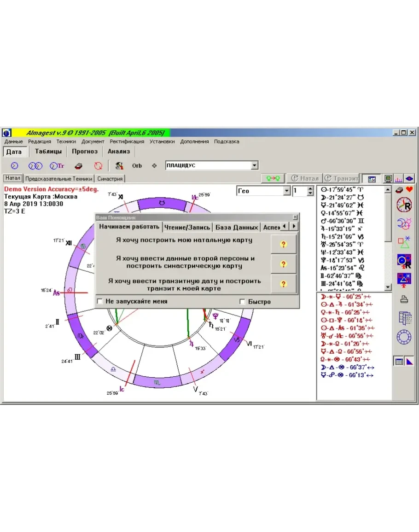
Task: Click the double-circle synastry chart icon
Action: (x=35, y=166)
